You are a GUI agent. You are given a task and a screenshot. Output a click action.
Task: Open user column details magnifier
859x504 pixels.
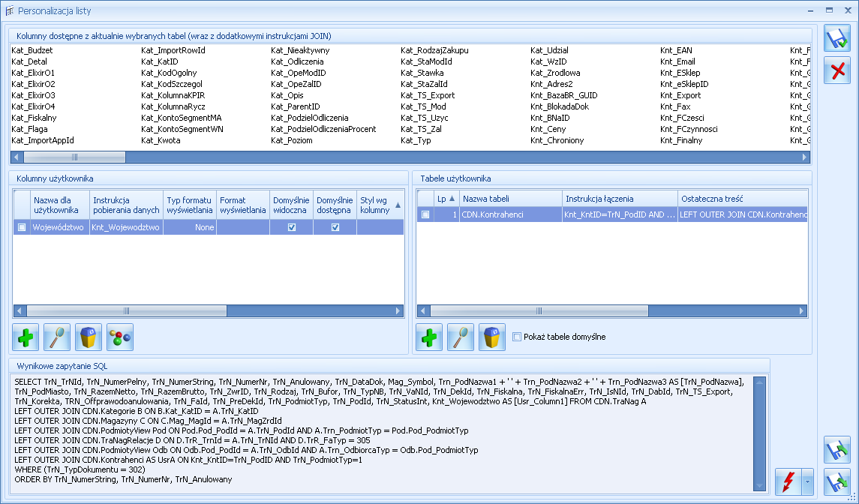point(57,337)
